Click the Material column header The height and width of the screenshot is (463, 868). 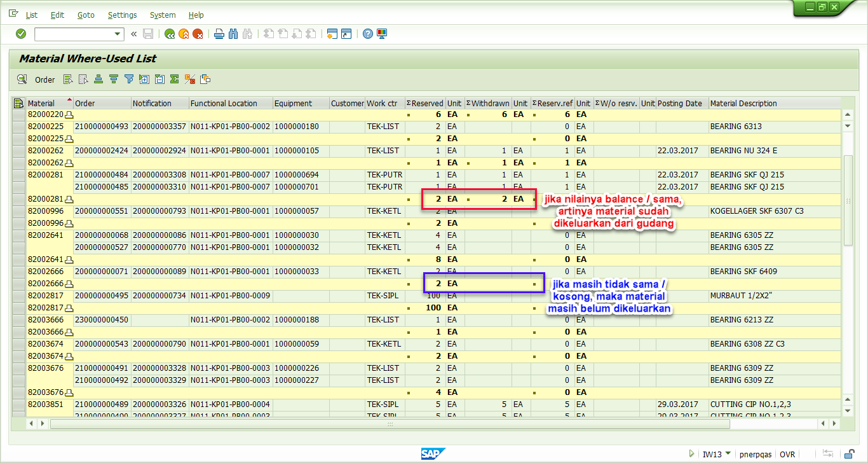coord(50,103)
